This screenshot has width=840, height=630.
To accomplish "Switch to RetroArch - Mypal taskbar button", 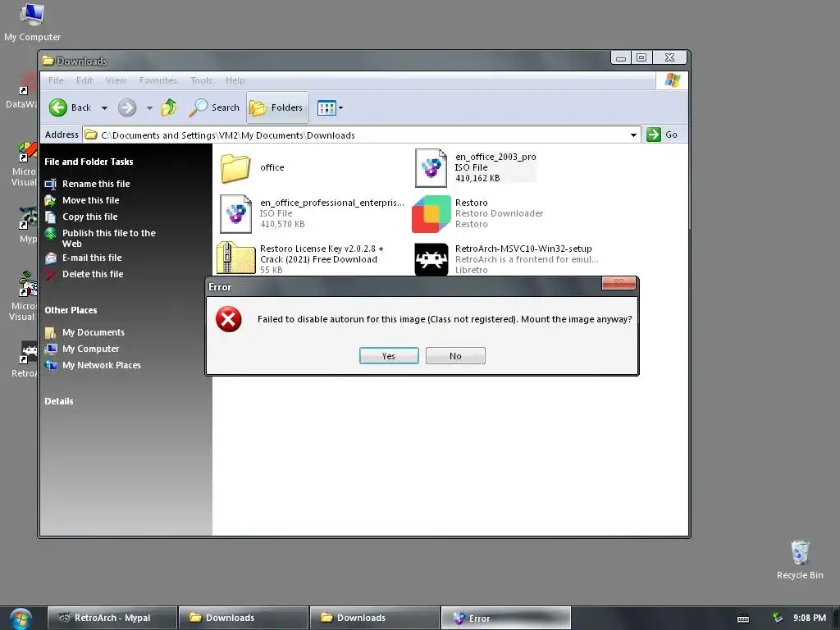I will coord(112,618).
